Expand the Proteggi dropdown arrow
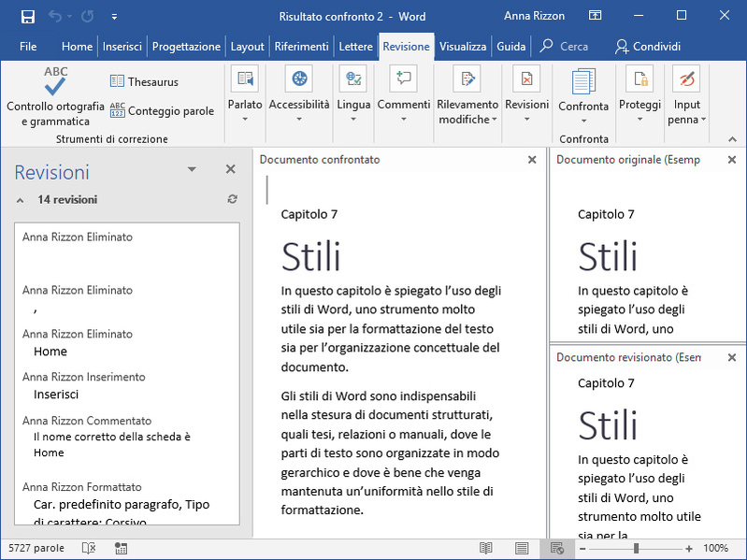Image resolution: width=747 pixels, height=560 pixels. [x=639, y=119]
